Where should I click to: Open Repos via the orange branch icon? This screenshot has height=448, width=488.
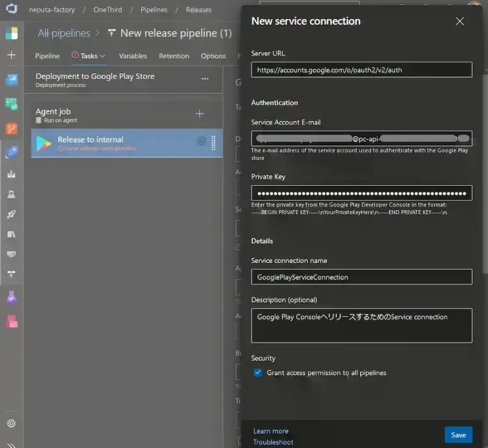[12, 129]
